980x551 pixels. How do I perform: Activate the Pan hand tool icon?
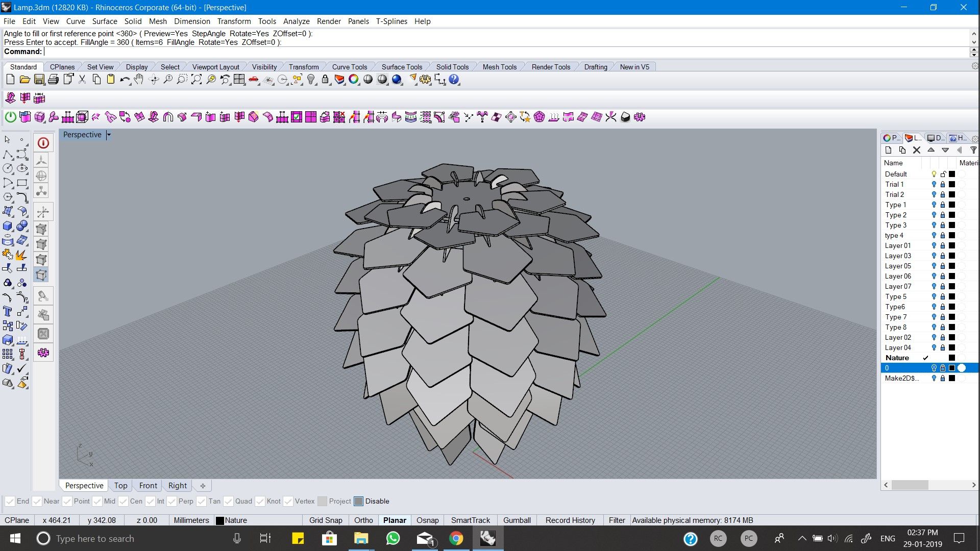point(139,80)
